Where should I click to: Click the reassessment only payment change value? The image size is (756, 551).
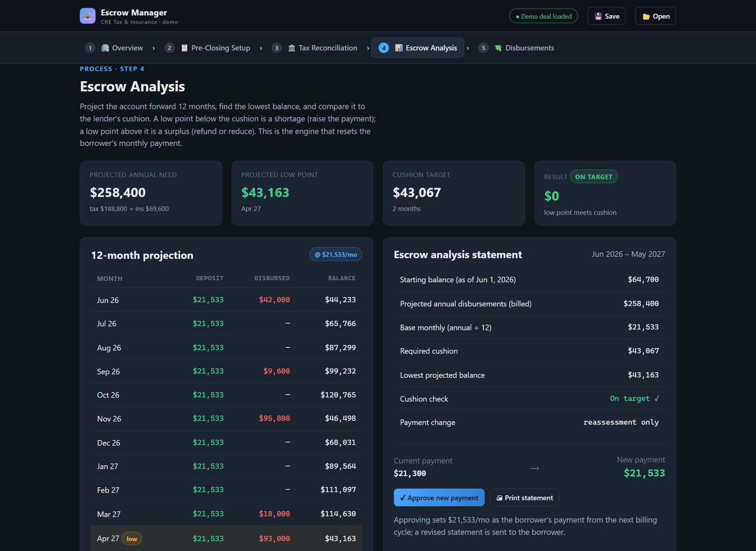point(621,422)
